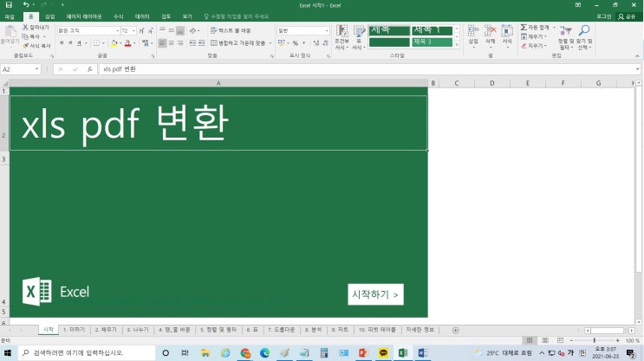644x361 pixels.
Task: Activate the Format Painter 서식 복사
Action: tap(36, 46)
